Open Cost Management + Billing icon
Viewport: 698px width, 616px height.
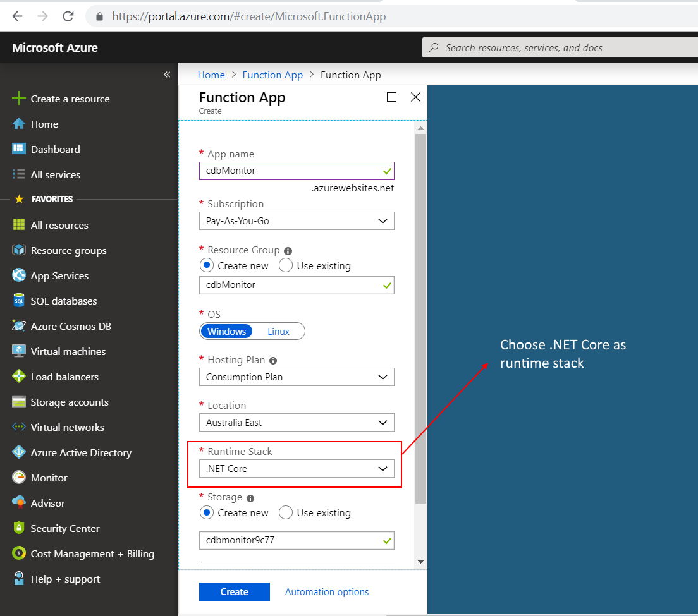19,553
